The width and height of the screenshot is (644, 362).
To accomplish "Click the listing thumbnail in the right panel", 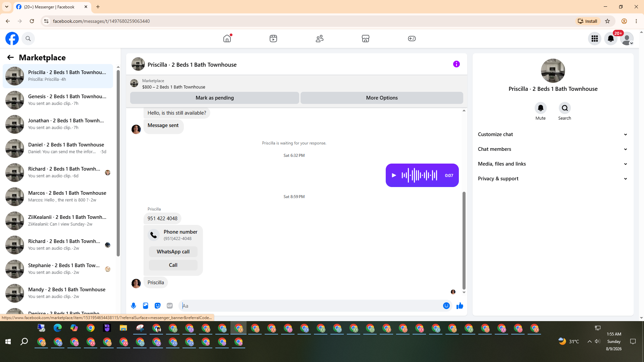I will coord(553,71).
